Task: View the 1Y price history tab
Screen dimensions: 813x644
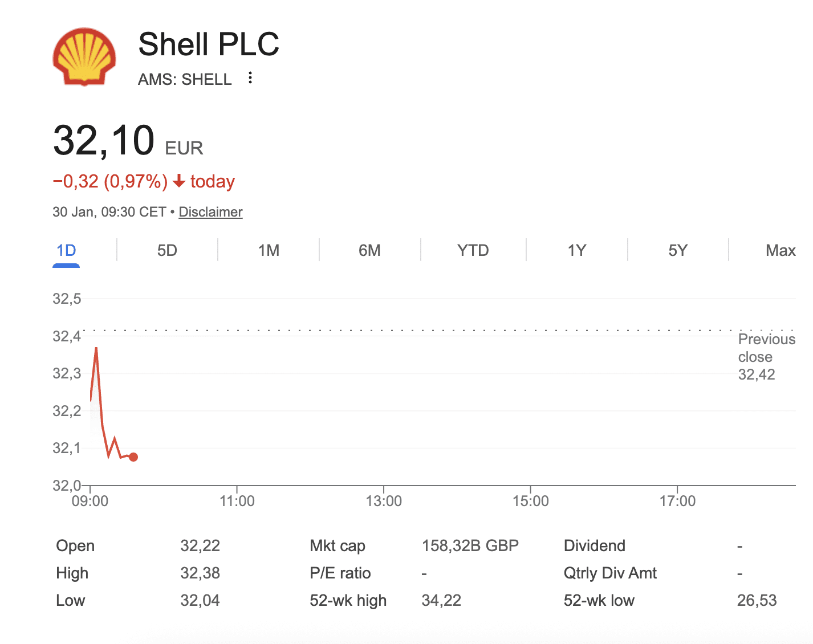Action: (x=576, y=251)
